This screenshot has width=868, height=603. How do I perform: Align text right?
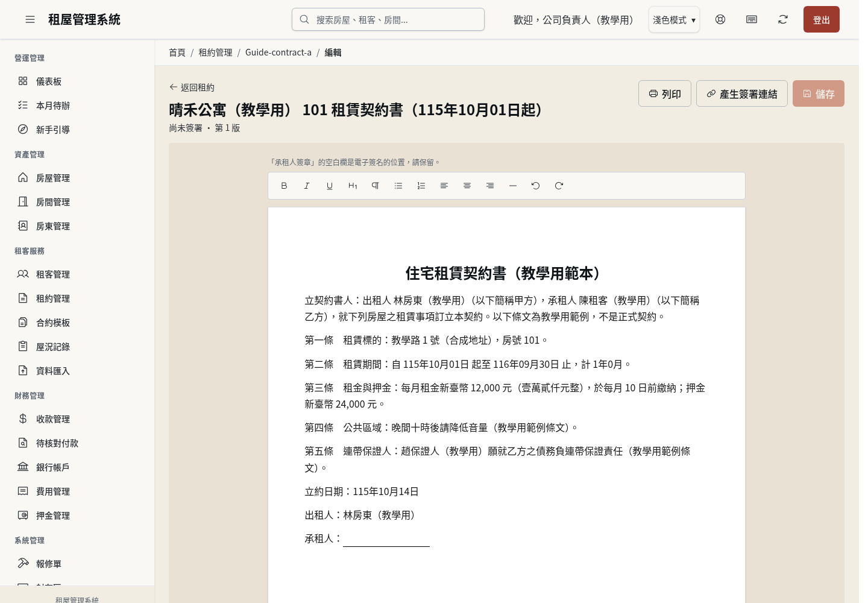tap(490, 186)
